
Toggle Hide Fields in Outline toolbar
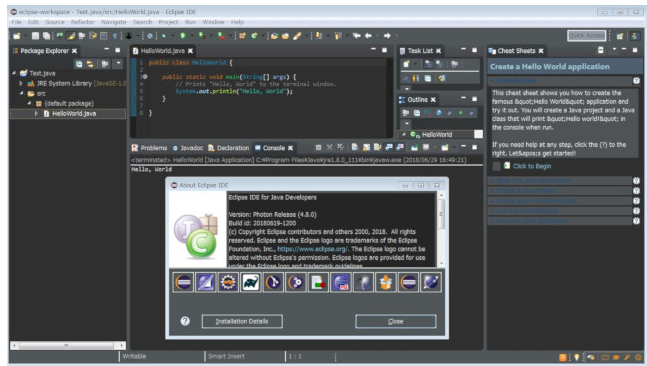point(439,113)
